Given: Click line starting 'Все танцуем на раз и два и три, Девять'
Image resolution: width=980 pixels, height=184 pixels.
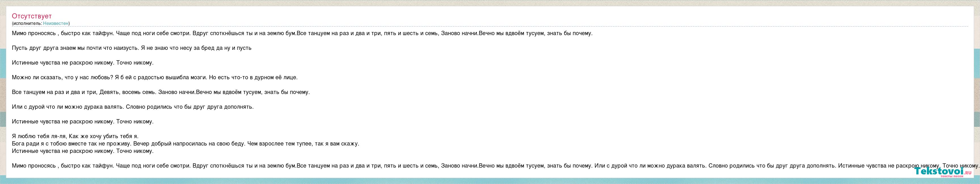Looking at the screenshot, I should (161, 92).
